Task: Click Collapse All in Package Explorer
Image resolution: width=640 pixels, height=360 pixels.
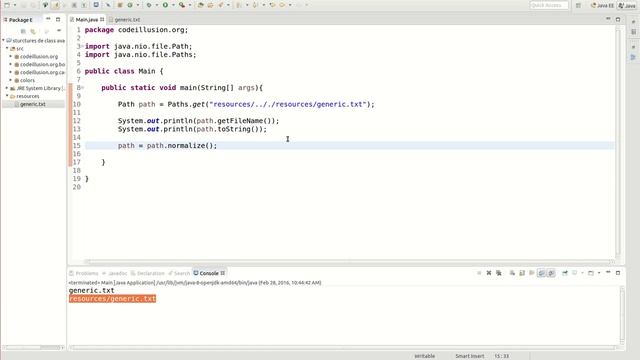Action: pyautogui.click(x=23, y=31)
